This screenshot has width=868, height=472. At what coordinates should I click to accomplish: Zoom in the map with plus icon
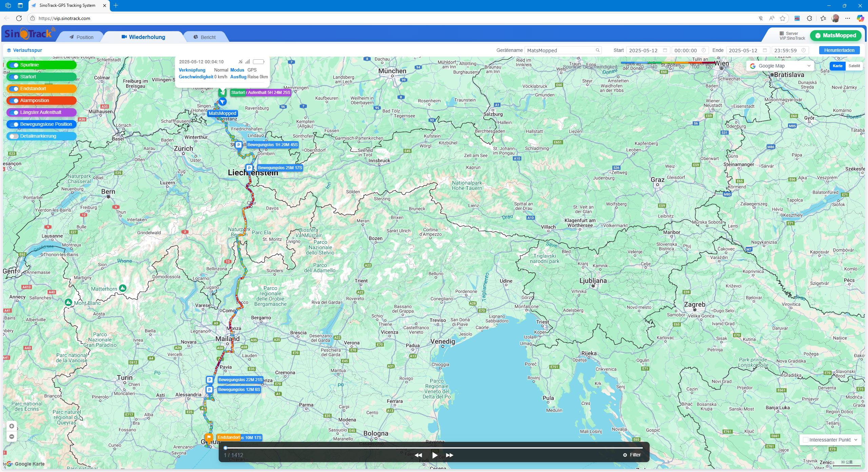[12, 426]
